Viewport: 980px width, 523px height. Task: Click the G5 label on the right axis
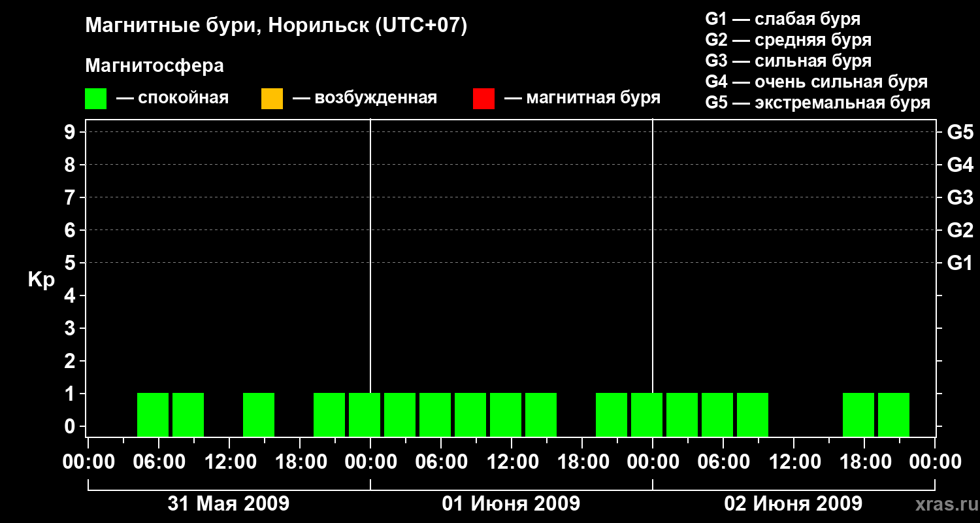click(x=960, y=132)
